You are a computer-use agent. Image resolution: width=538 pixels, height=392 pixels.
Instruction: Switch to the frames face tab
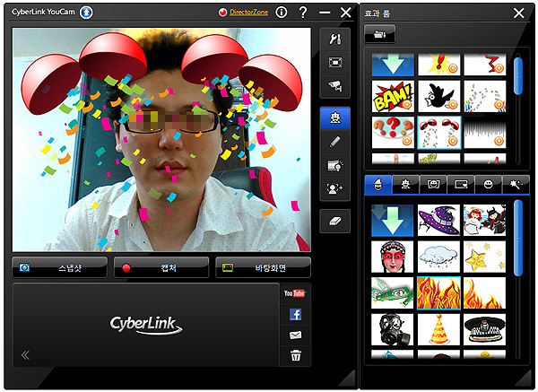(433, 185)
